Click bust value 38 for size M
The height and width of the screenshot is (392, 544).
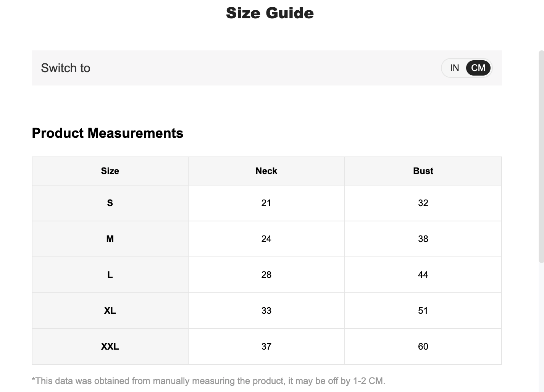[x=423, y=239]
